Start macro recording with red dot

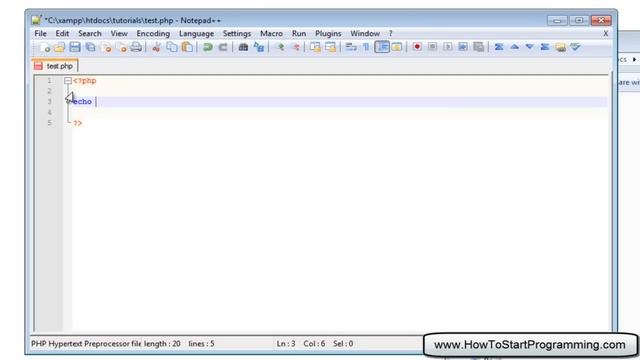pos(417,47)
